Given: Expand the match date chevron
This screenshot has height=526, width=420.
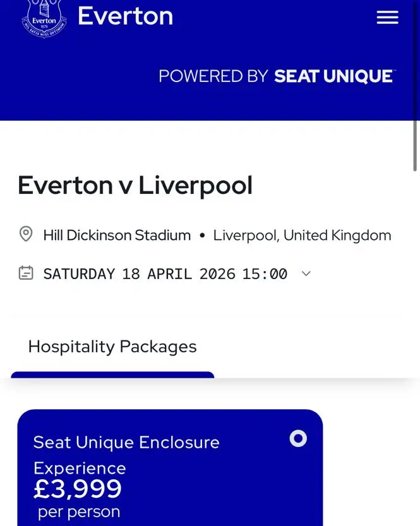Looking at the screenshot, I should coord(306,273).
